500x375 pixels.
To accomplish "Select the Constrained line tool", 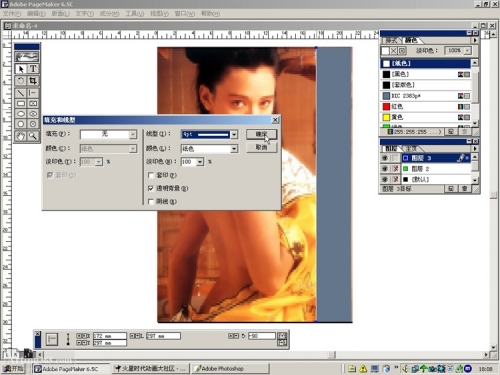I will (x=33, y=93).
